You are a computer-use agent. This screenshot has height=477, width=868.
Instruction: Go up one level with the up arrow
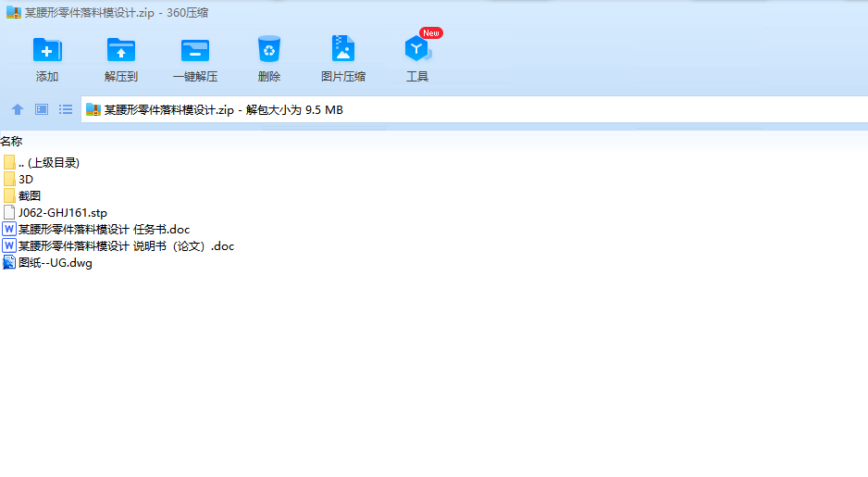coord(18,109)
